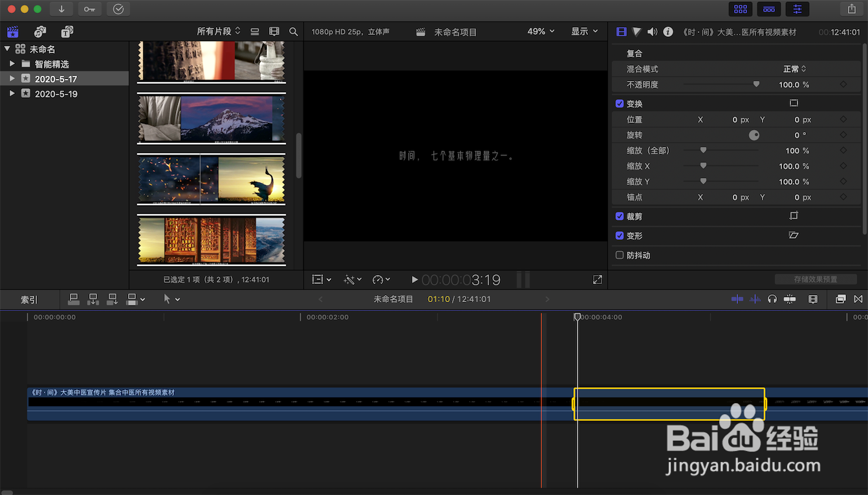Show transform onscreen controls icon
The height and width of the screenshot is (495, 868).
click(794, 103)
